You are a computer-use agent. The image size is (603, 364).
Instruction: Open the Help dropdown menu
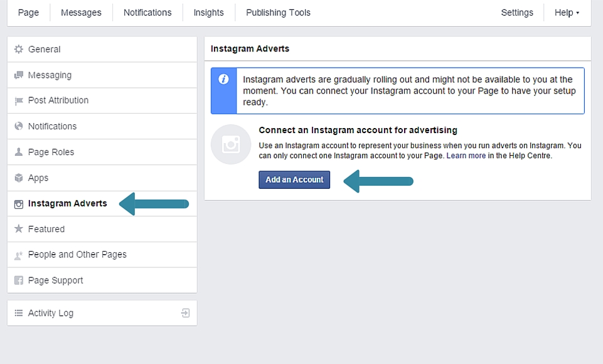pos(567,13)
